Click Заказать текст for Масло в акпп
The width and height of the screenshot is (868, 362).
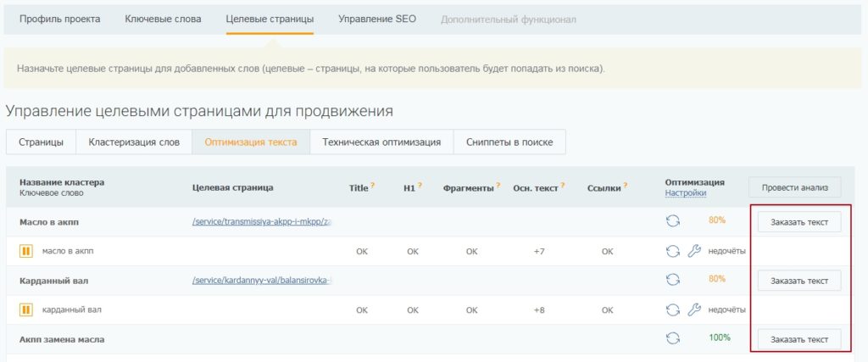799,221
